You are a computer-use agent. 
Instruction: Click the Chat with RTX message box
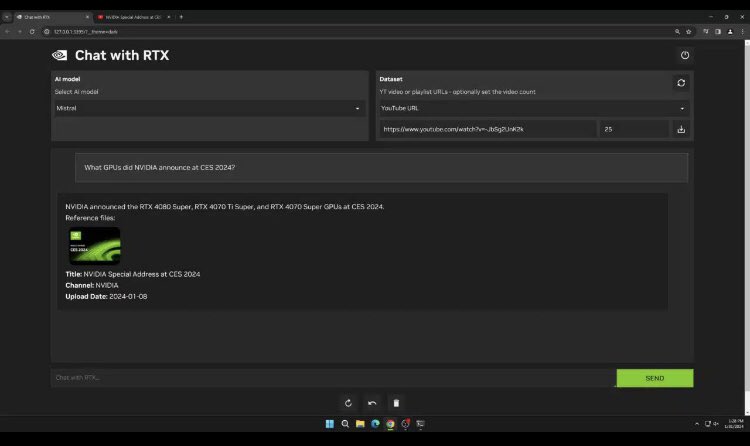[x=333, y=378]
